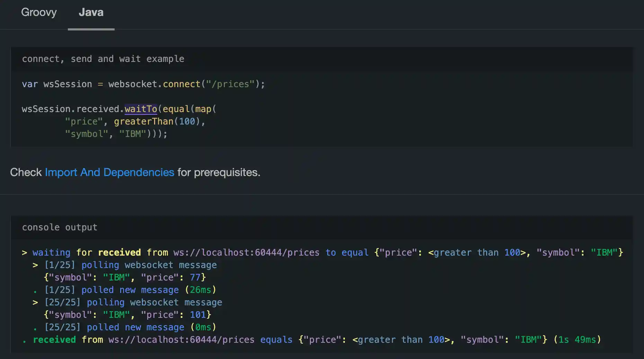The width and height of the screenshot is (644, 359).
Task: Click the polled new message (26ms) line
Action: pyautogui.click(x=130, y=290)
